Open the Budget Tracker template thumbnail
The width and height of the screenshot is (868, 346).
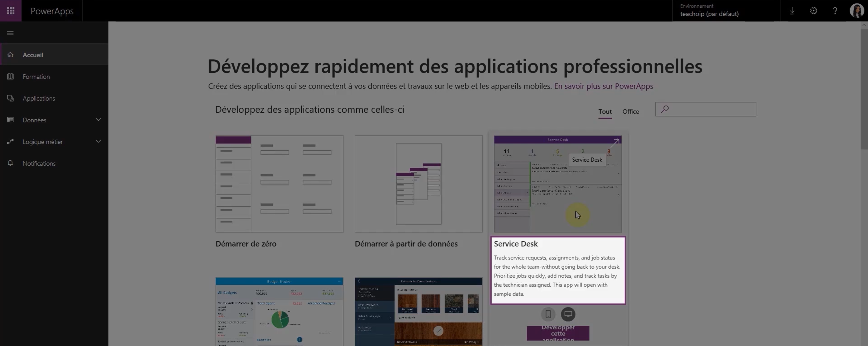click(279, 312)
